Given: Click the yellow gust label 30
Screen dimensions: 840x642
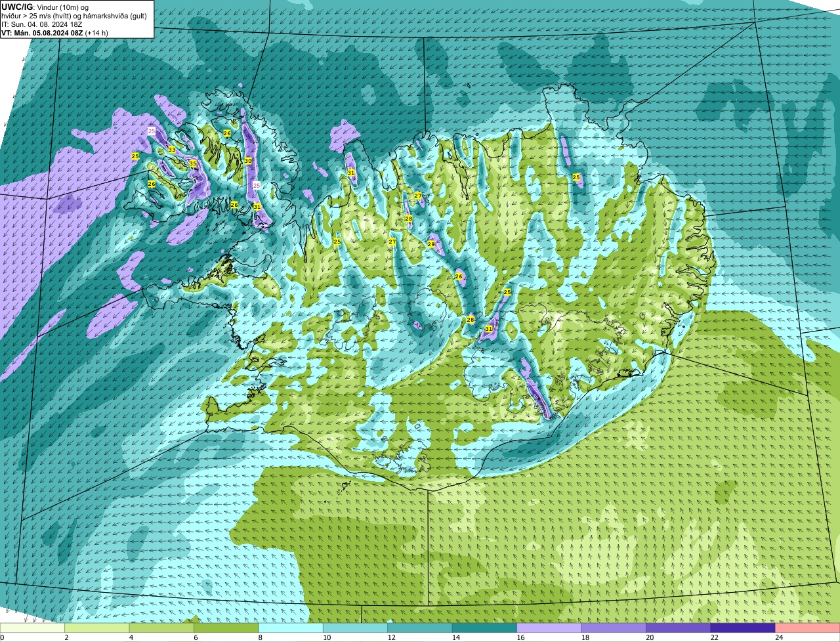Looking at the screenshot, I should 248,161.
